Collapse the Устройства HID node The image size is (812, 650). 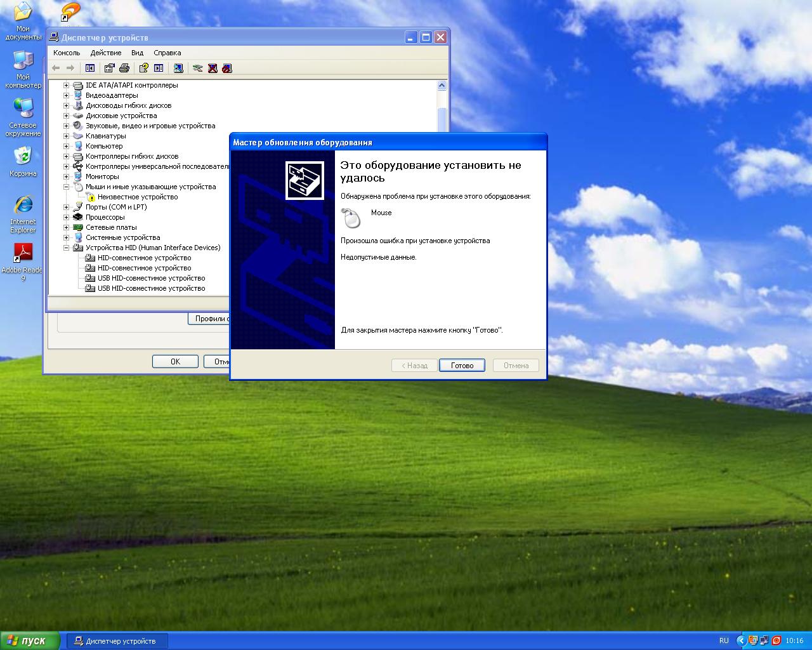pyautogui.click(x=66, y=248)
